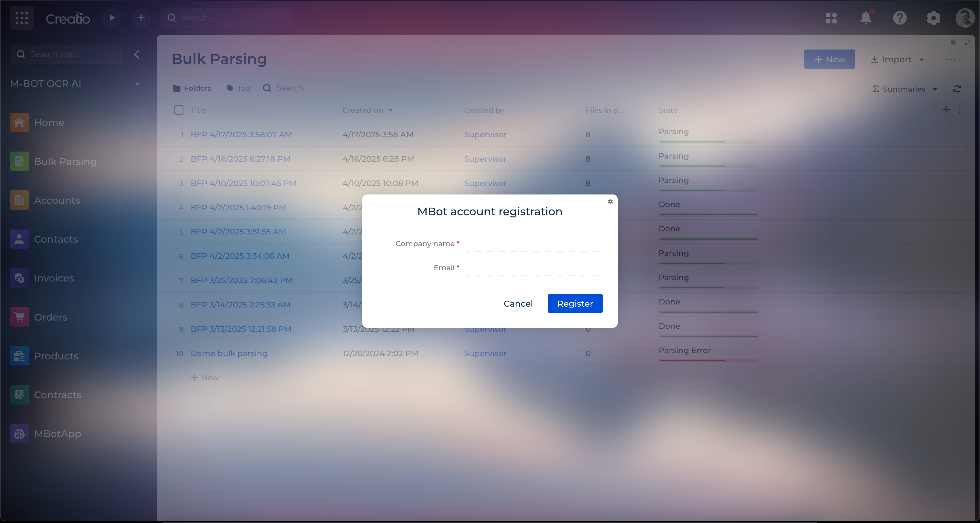Open the app launcher grid icon

click(22, 18)
